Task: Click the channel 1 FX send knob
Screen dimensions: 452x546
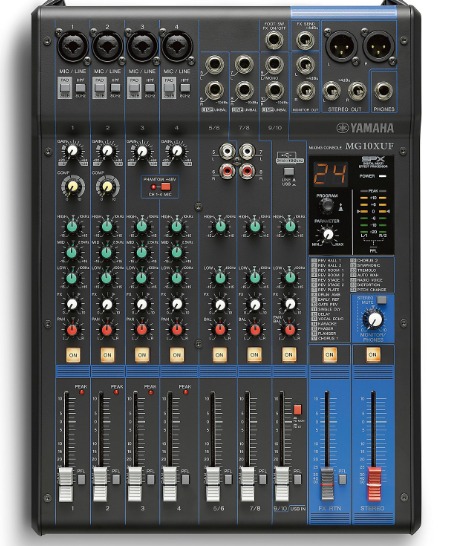Action: [72, 304]
